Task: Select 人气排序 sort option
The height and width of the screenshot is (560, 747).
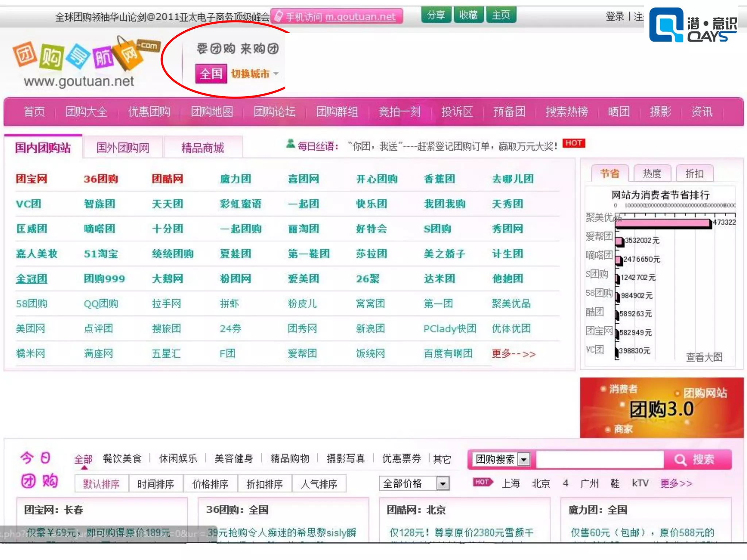Action: [319, 484]
